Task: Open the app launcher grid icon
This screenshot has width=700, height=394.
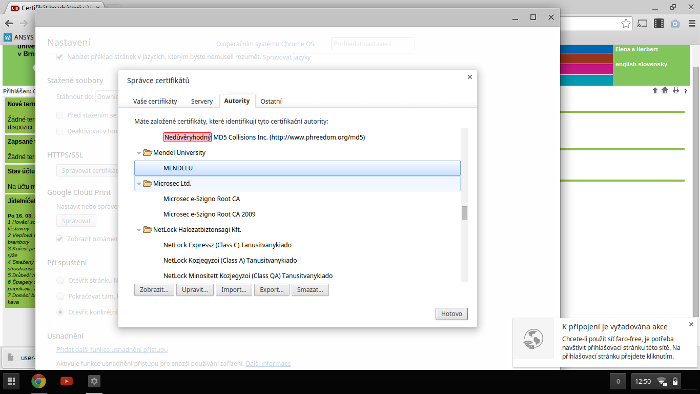Action: pos(12,381)
